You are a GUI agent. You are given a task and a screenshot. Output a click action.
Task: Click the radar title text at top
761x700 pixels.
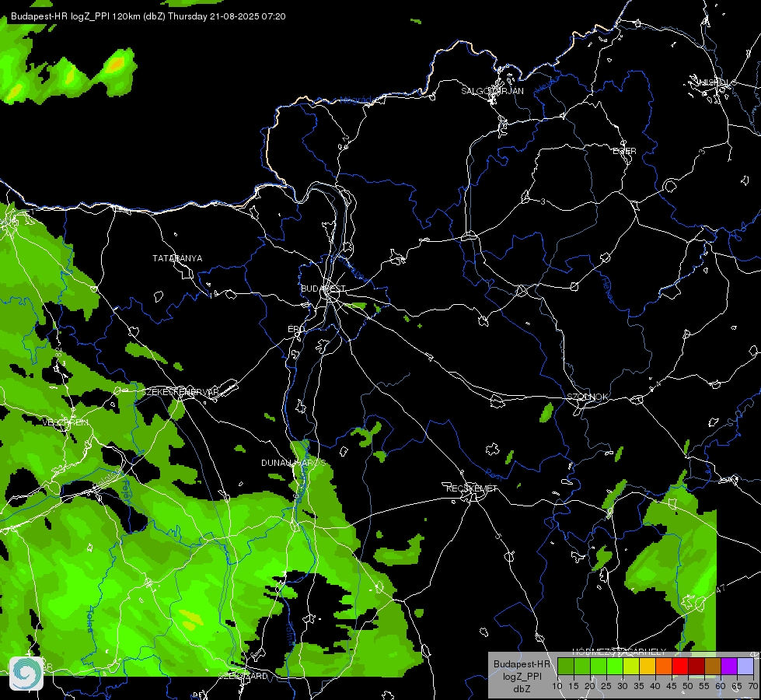coord(148,16)
